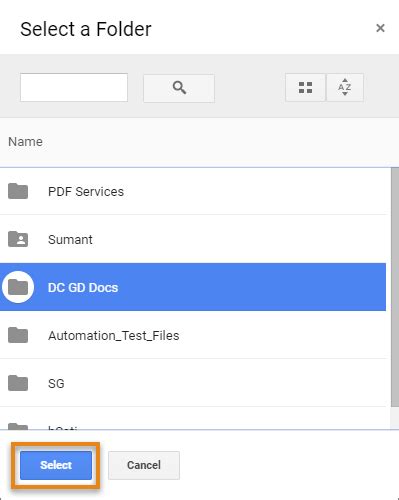
Task: Confirm with the Select button
Action: pos(56,465)
